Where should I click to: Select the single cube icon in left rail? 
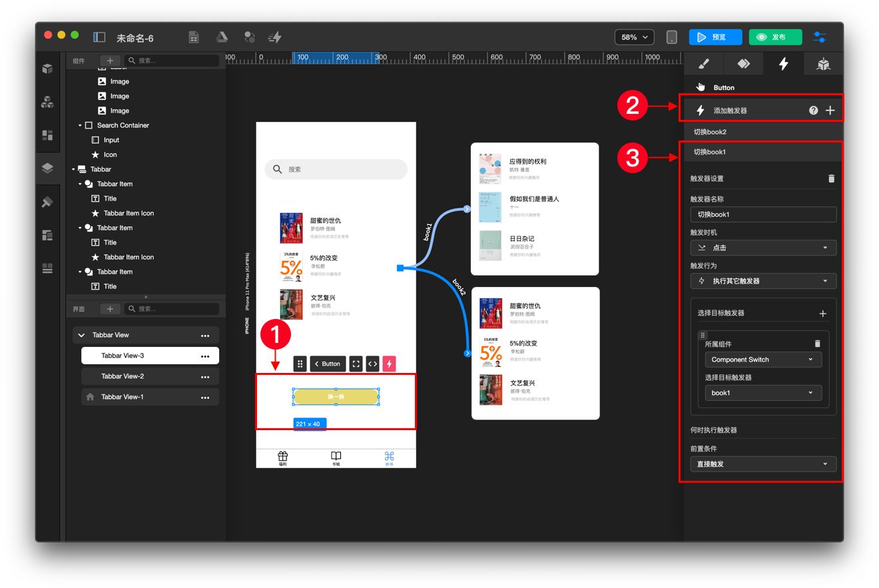(x=47, y=69)
